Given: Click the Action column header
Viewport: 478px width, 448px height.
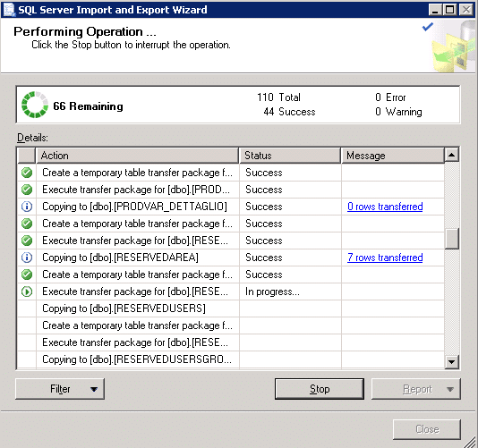Looking at the screenshot, I should (137, 156).
